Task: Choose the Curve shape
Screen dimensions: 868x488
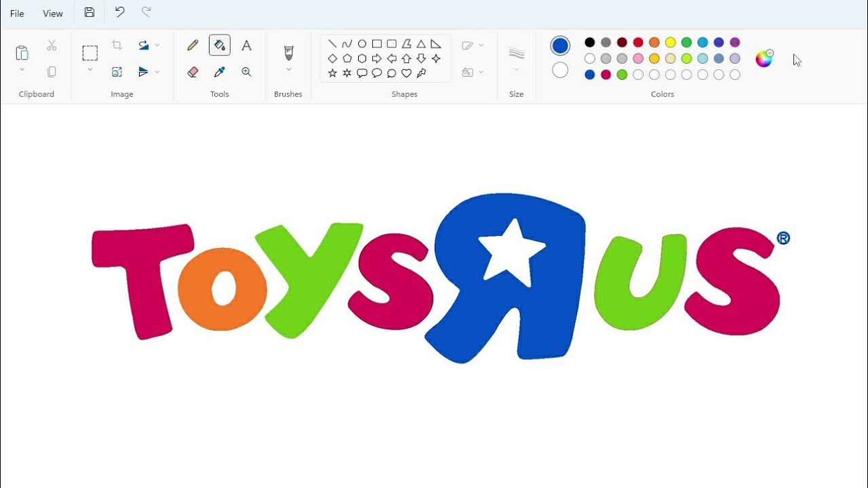Action: click(x=347, y=44)
